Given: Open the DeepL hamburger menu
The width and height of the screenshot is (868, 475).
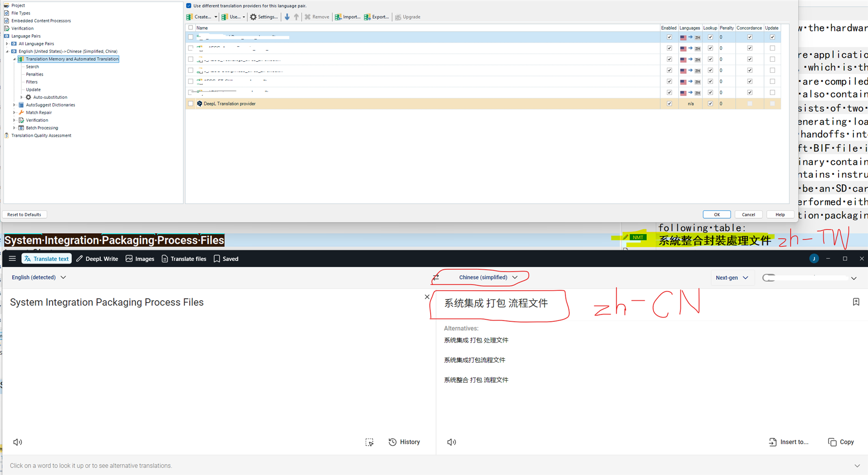Looking at the screenshot, I should (x=12, y=259).
